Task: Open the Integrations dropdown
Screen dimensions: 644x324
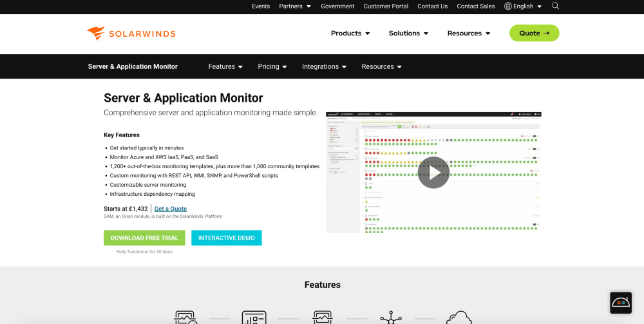Action: 324,66
